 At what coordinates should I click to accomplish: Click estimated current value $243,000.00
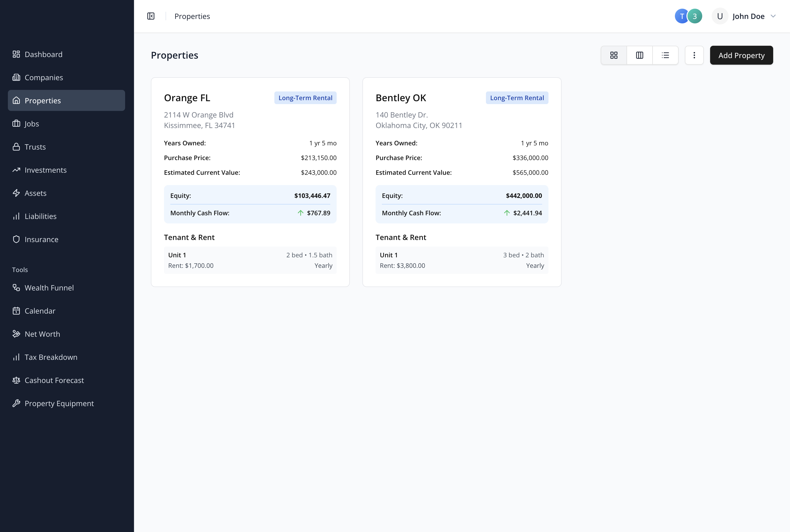coord(319,172)
